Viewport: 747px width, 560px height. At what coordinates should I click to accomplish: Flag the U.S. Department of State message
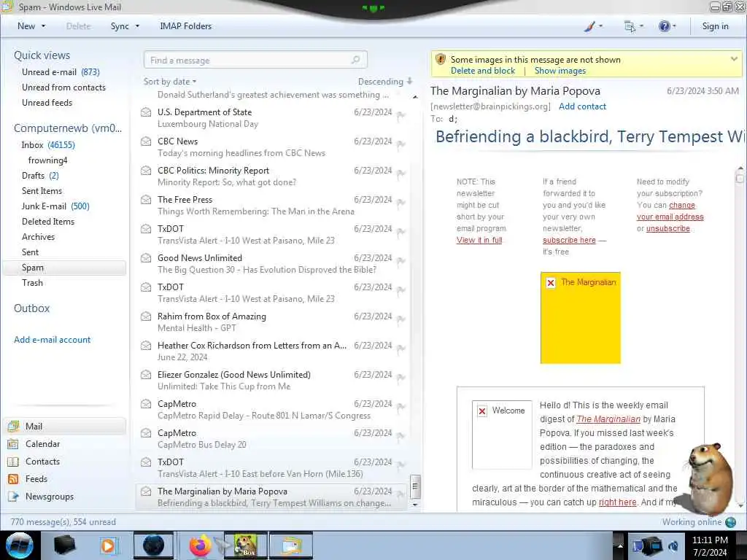point(400,116)
